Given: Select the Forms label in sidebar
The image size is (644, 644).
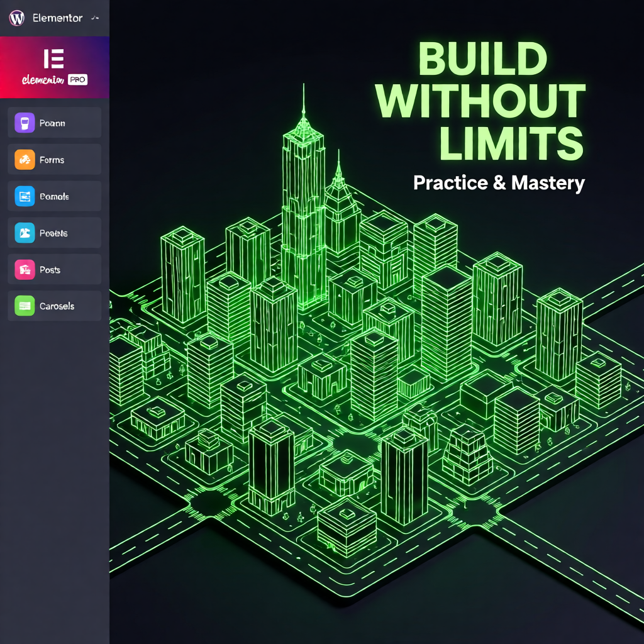Looking at the screenshot, I should (x=52, y=160).
